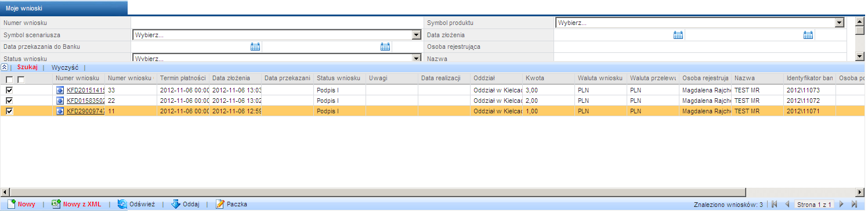Focus the Nazwa filter input field
This screenshot has width=868, height=211.
[700, 58]
